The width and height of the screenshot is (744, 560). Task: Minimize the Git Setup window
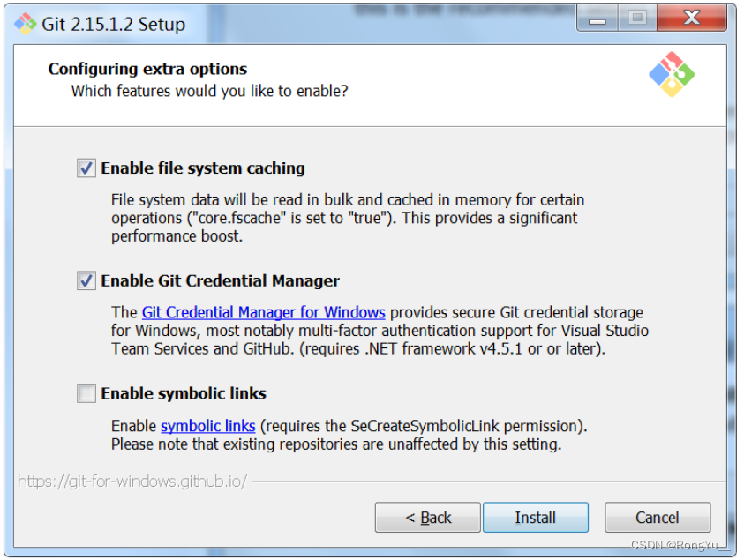click(x=597, y=19)
